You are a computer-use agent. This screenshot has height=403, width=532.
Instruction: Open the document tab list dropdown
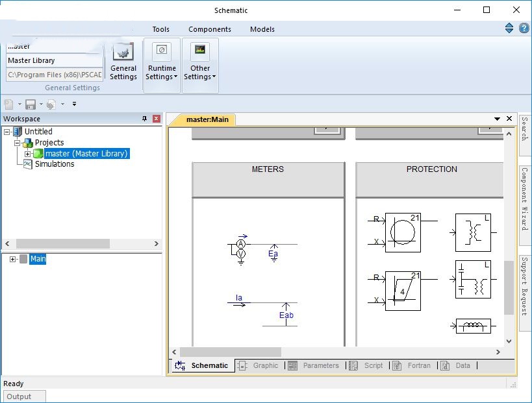[497, 119]
